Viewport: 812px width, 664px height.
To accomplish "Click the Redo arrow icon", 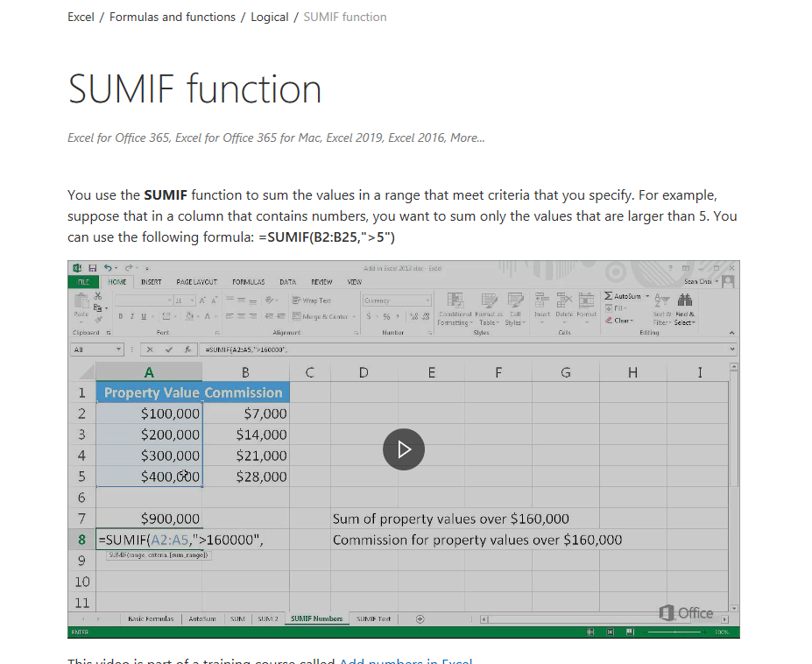I will tap(129, 268).
